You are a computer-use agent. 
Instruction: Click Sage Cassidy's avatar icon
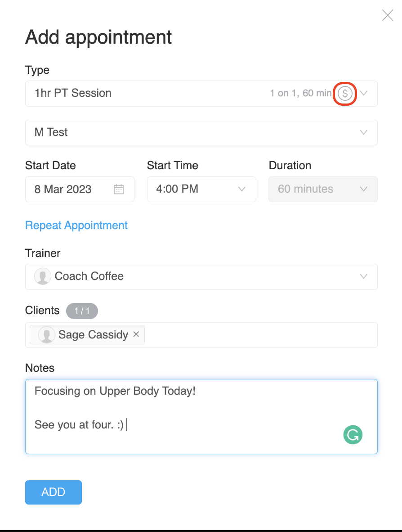coord(47,335)
